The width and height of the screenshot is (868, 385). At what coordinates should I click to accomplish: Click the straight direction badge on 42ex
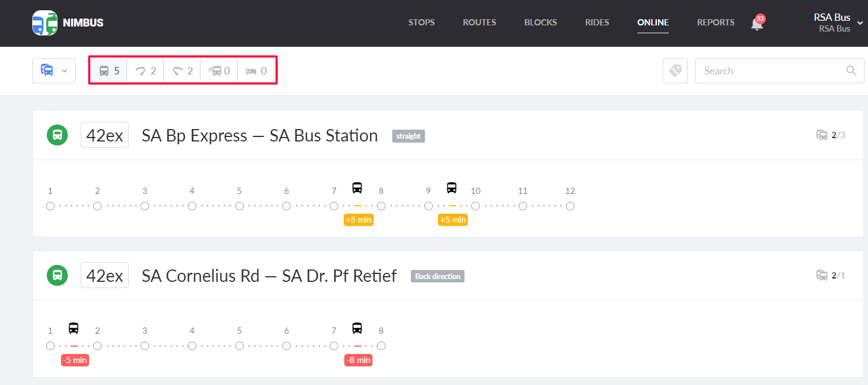[x=408, y=136]
